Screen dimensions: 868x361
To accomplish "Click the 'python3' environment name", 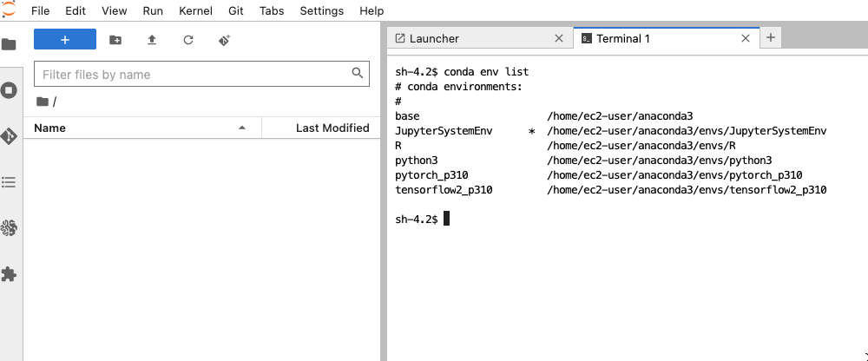I will (417, 161).
